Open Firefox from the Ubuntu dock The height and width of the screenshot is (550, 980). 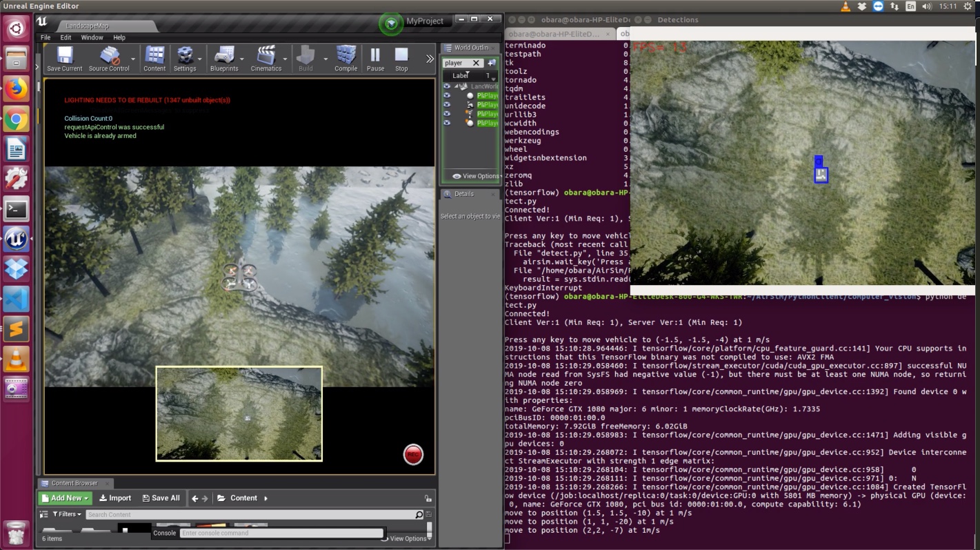tap(17, 88)
